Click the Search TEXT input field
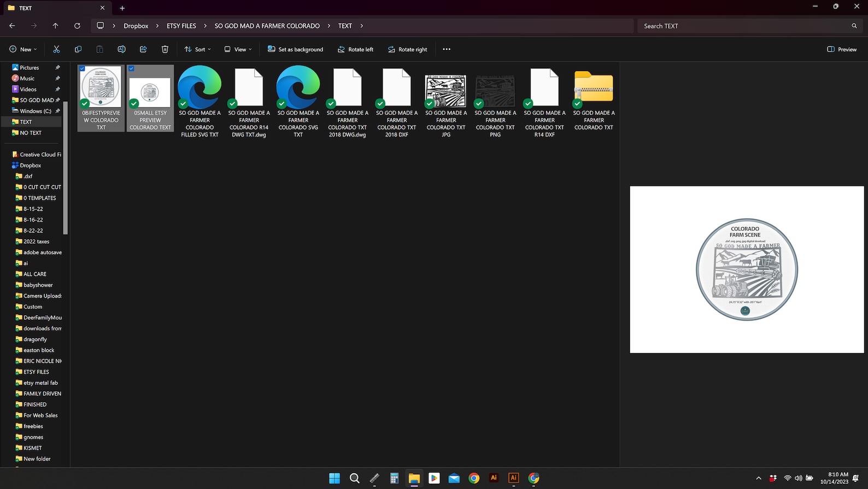The width and height of the screenshot is (868, 489). pyautogui.click(x=743, y=26)
